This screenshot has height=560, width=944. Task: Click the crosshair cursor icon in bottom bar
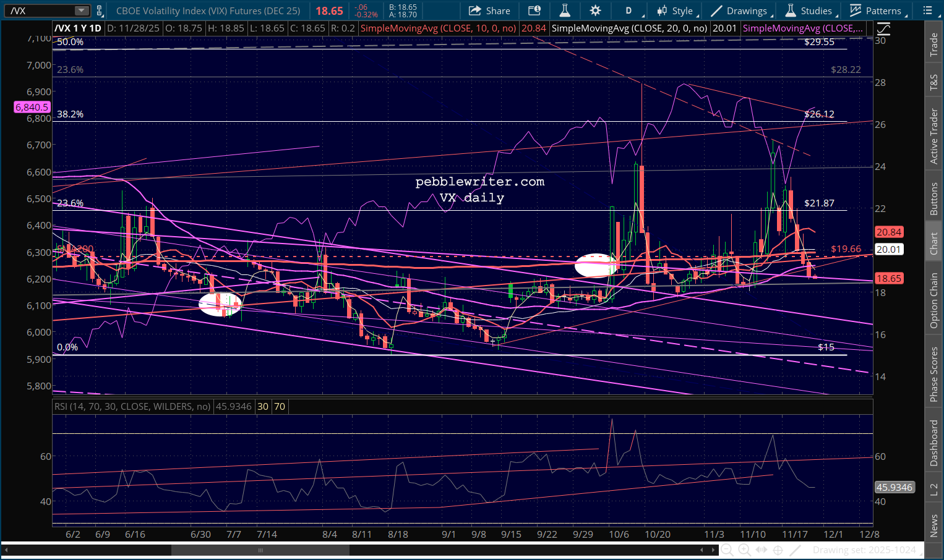[778, 550]
